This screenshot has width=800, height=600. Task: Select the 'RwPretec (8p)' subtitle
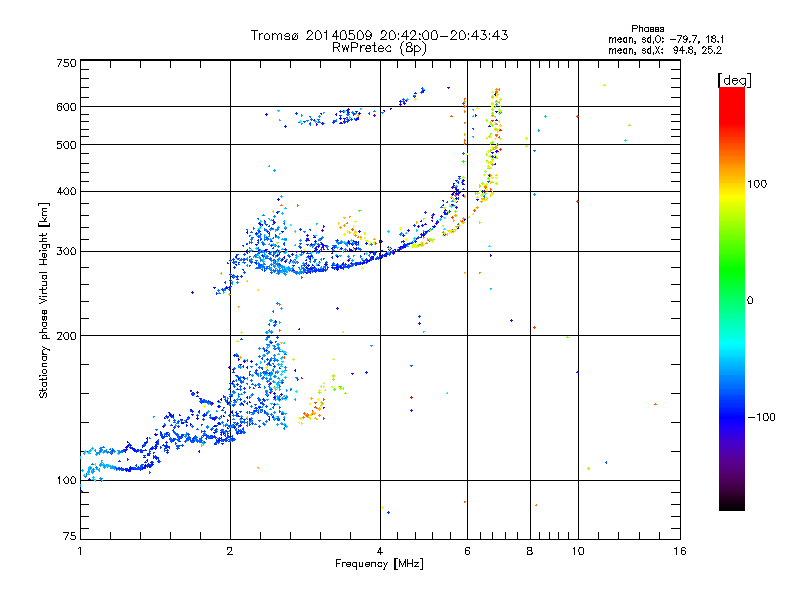click(379, 48)
